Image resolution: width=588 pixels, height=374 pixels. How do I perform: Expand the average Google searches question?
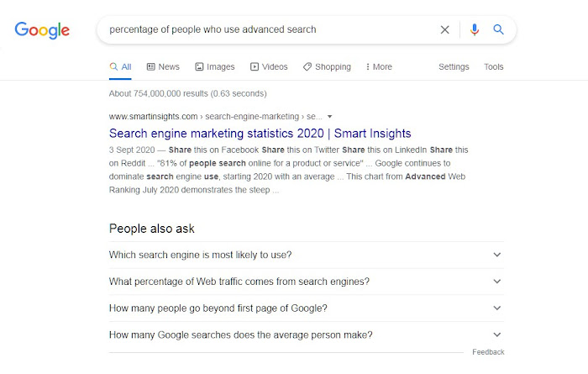pos(496,334)
